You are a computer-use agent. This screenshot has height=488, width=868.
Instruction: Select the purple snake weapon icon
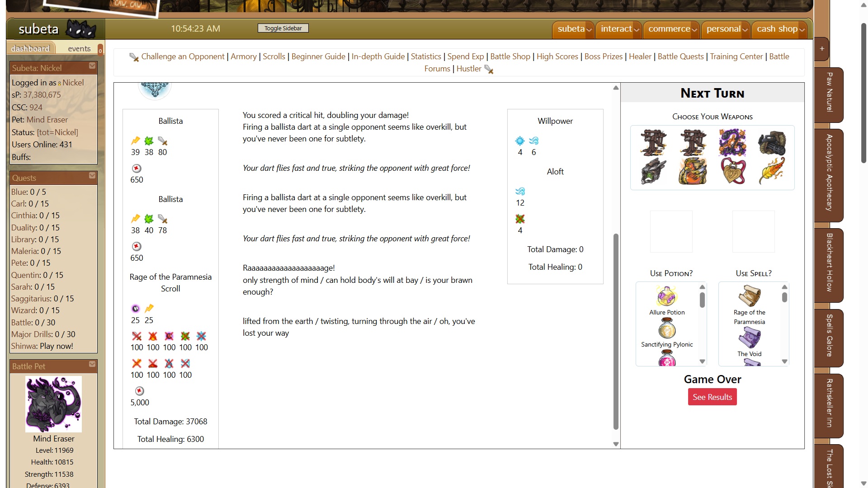(732, 143)
